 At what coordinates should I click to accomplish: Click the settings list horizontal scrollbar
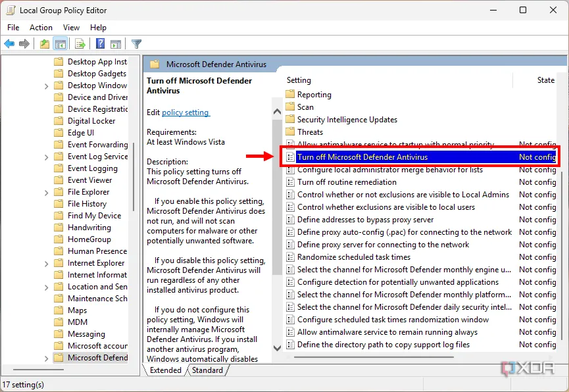pos(374,357)
